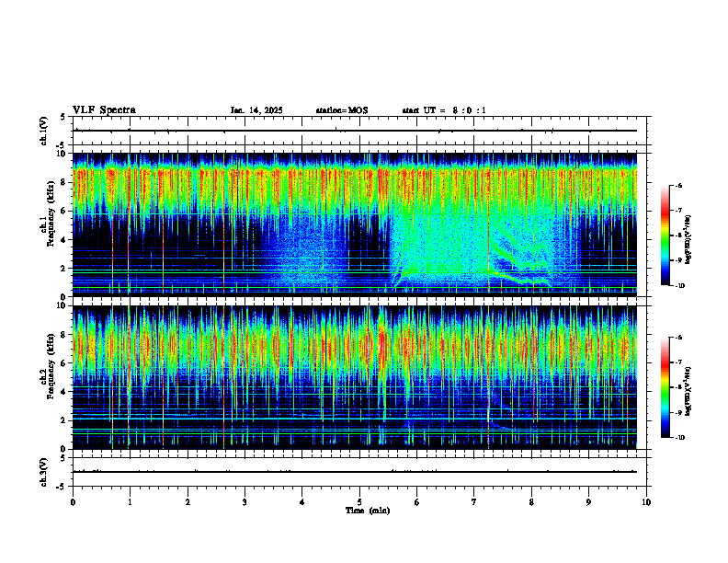
Task: Click the ch.2 colorbar 'log(PSD)(V²/Hz)' label
Action: click(688, 391)
